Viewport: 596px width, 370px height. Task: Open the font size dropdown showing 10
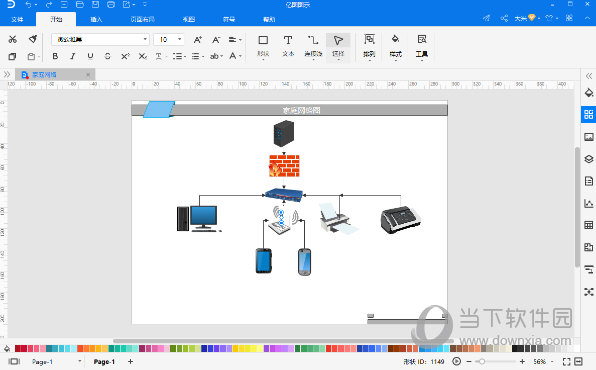click(169, 39)
